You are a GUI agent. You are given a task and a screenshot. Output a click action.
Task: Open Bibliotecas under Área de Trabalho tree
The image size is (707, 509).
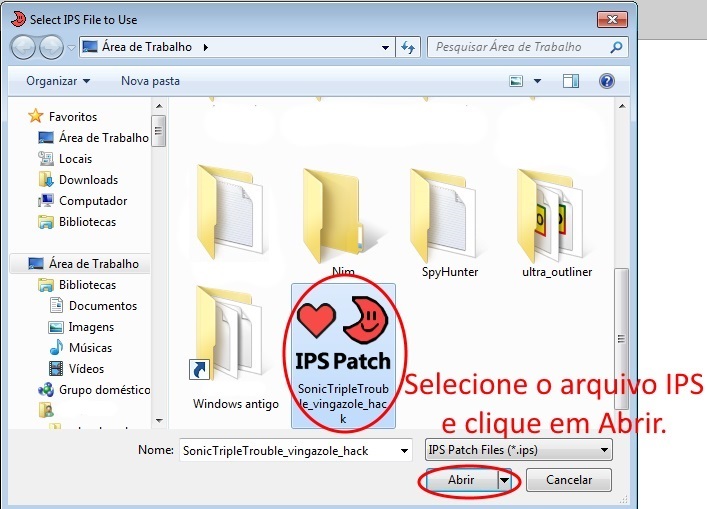tap(78, 285)
